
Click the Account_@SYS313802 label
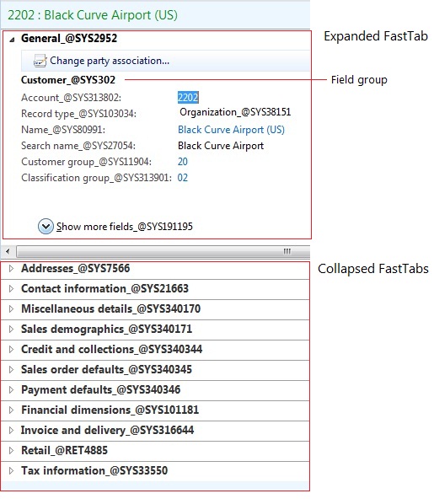71,98
